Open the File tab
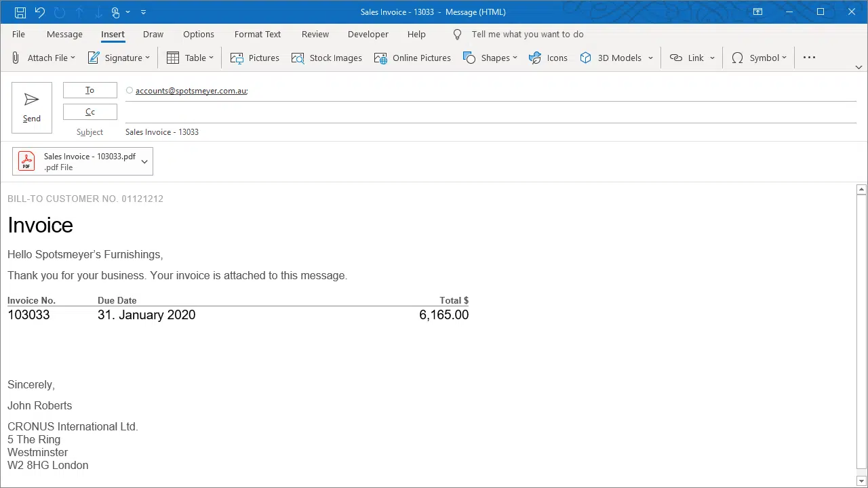The image size is (868, 488). pyautogui.click(x=18, y=35)
